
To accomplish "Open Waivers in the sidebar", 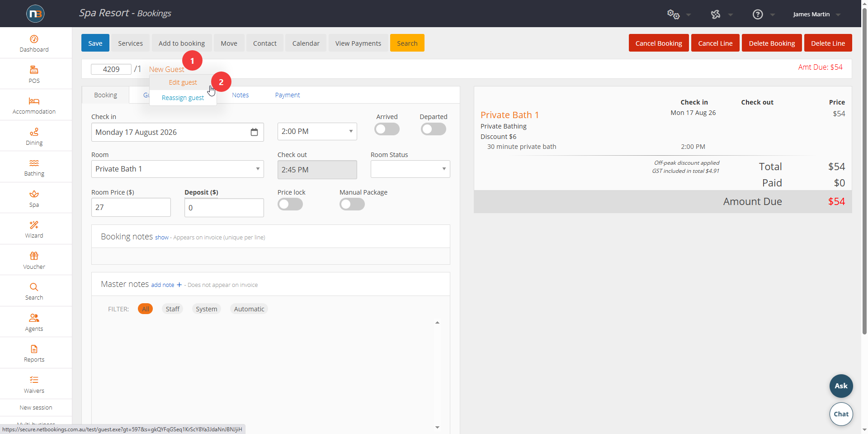I will pyautogui.click(x=34, y=385).
